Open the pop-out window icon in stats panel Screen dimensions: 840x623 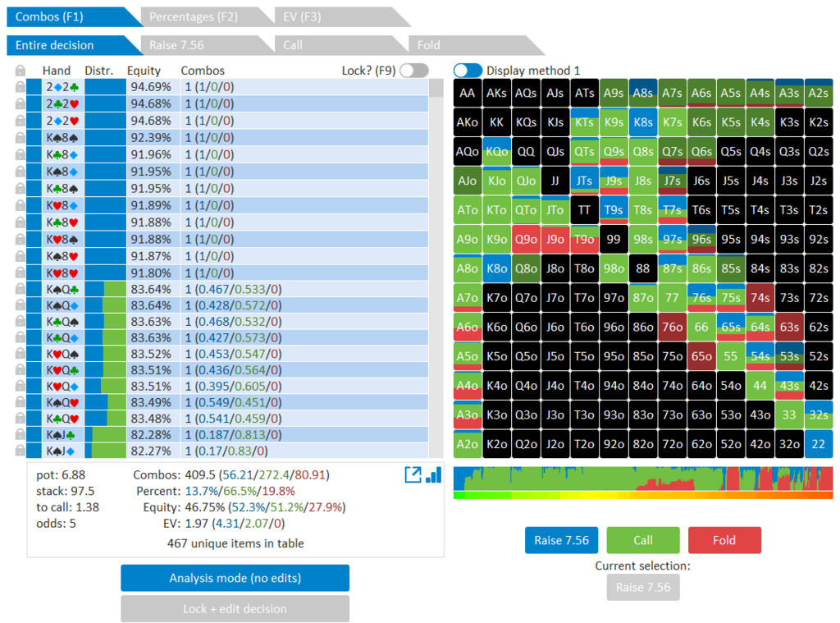(x=413, y=474)
